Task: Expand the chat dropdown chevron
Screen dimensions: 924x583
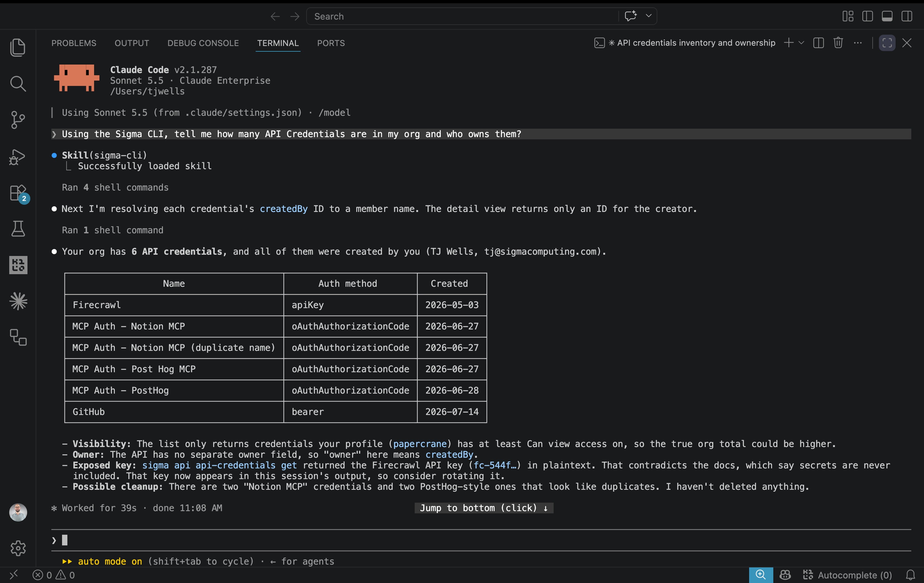Action: [x=648, y=16]
